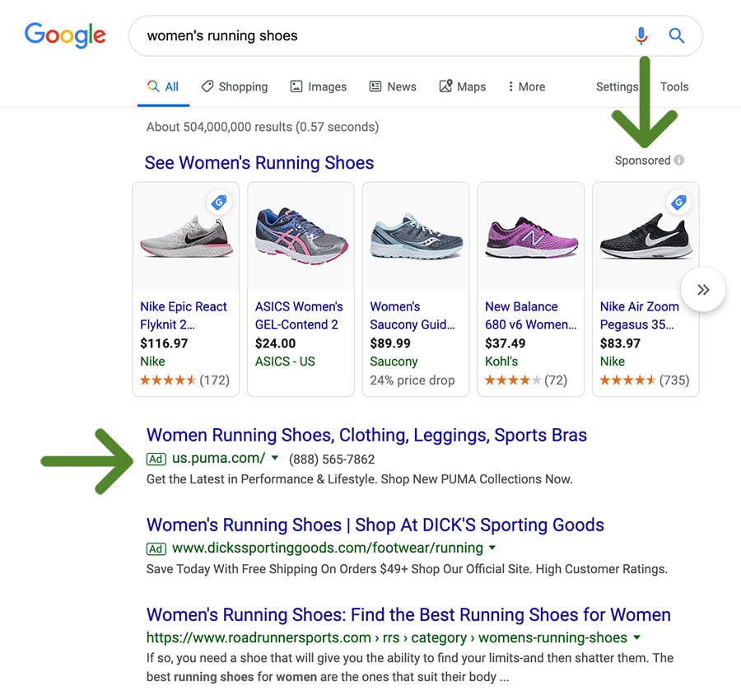
Task: Start voice search with microphone icon
Action: (x=641, y=35)
